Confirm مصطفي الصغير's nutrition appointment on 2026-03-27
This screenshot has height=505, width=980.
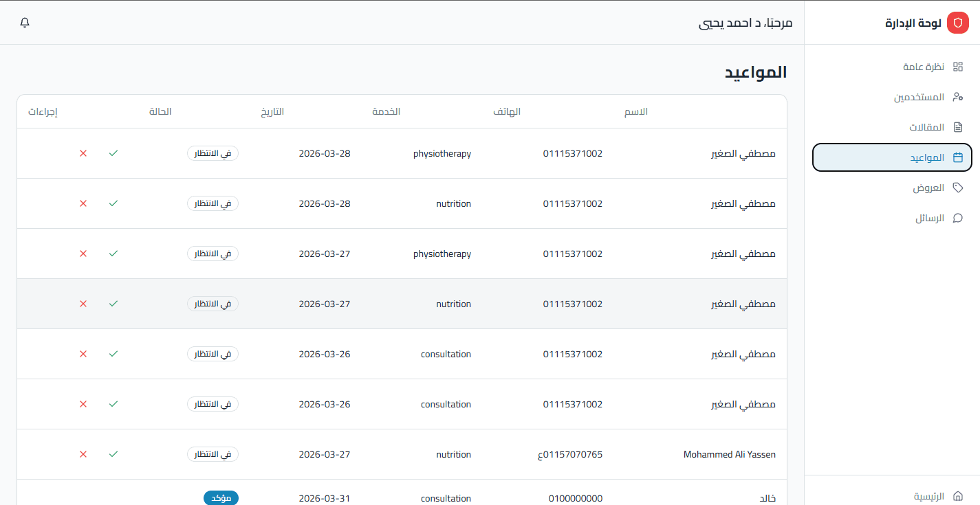pyautogui.click(x=113, y=304)
